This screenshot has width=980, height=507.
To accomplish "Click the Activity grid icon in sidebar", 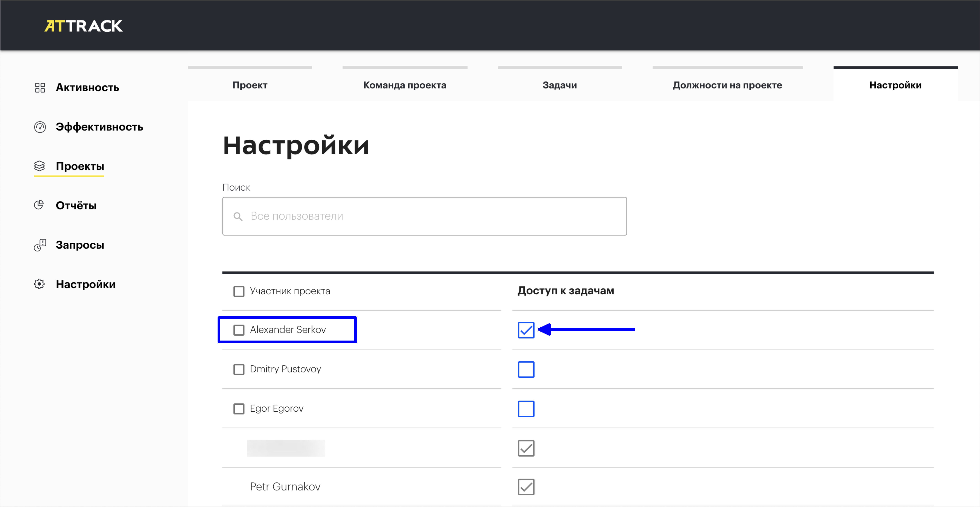I will pos(40,88).
